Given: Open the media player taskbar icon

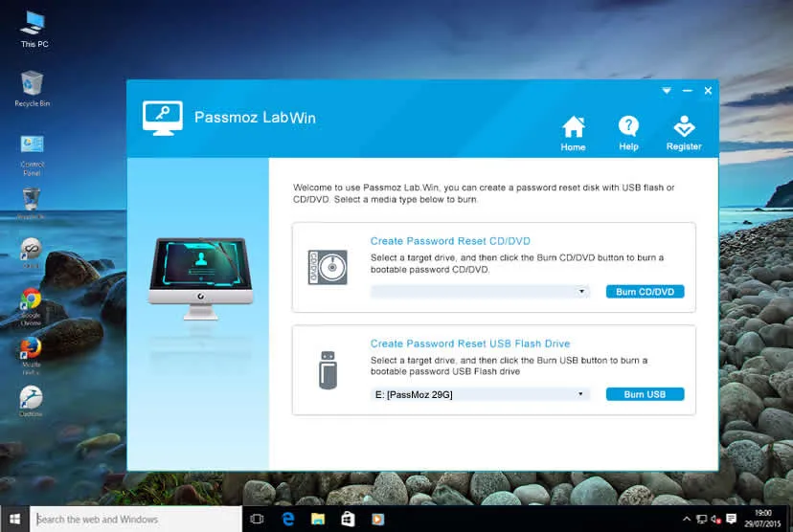Looking at the screenshot, I should point(377,519).
